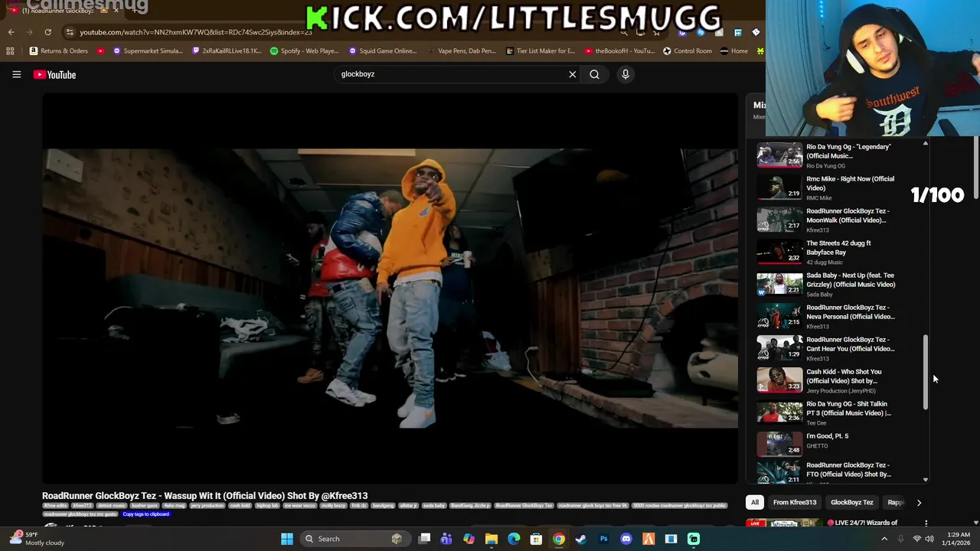Image resolution: width=980 pixels, height=551 pixels.
Task: Open Supermarket Simula... bookmark
Action: (148, 51)
